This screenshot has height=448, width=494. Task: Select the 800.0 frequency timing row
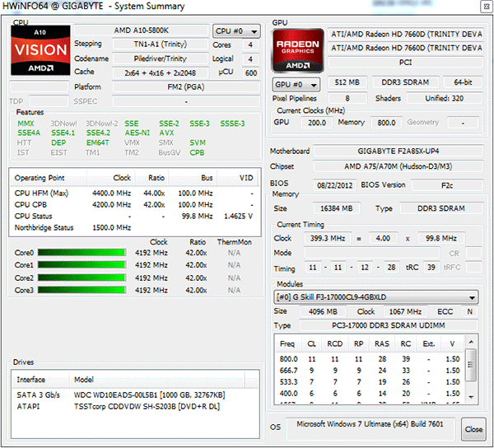tap(370, 359)
